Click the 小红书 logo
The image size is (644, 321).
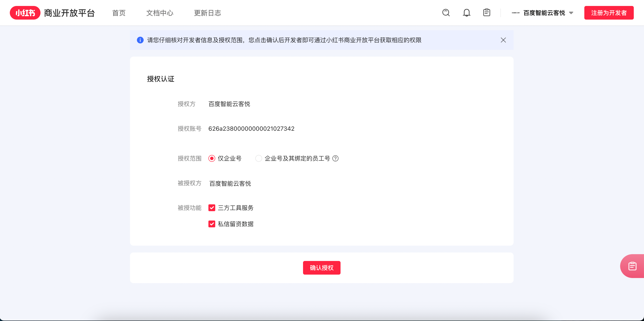25,13
